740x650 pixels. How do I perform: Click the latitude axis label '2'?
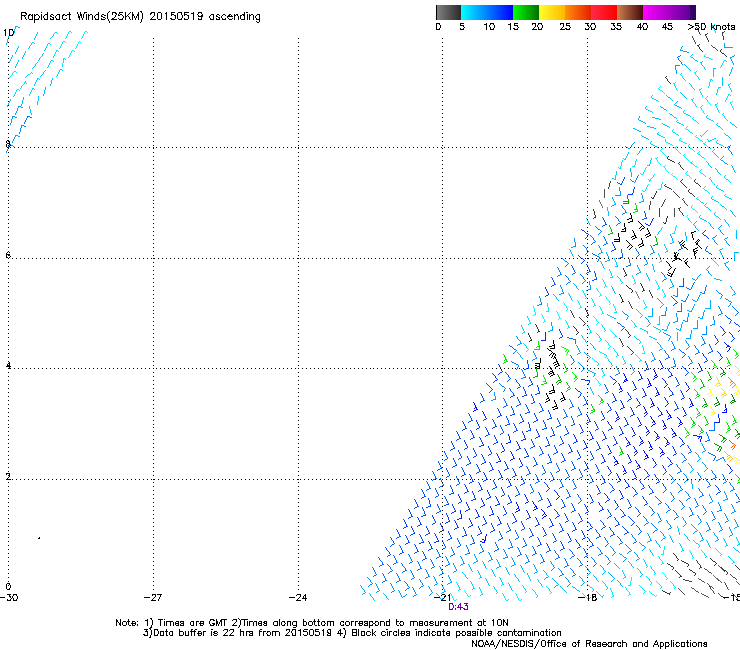(8, 476)
